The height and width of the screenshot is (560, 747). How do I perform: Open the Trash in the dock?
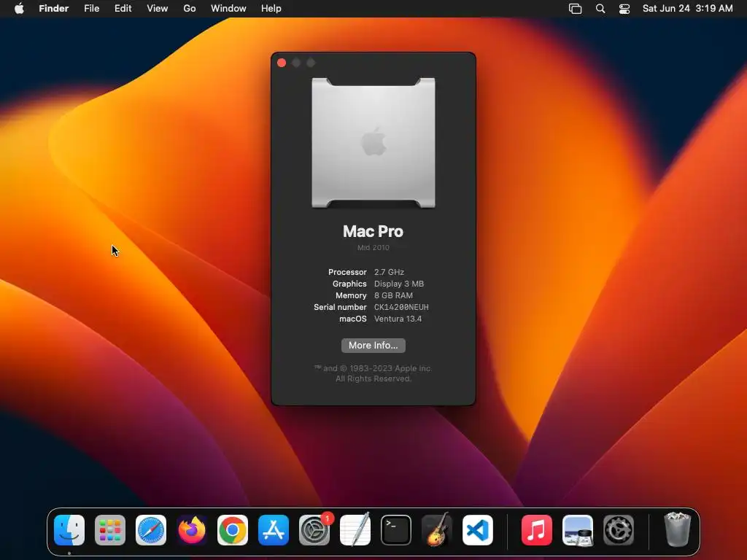(677, 529)
